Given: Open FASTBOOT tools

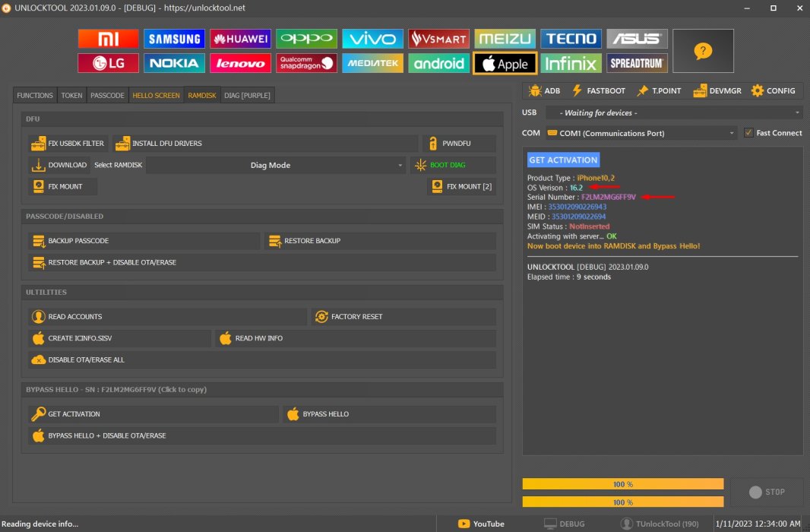Looking at the screenshot, I should 598,91.
